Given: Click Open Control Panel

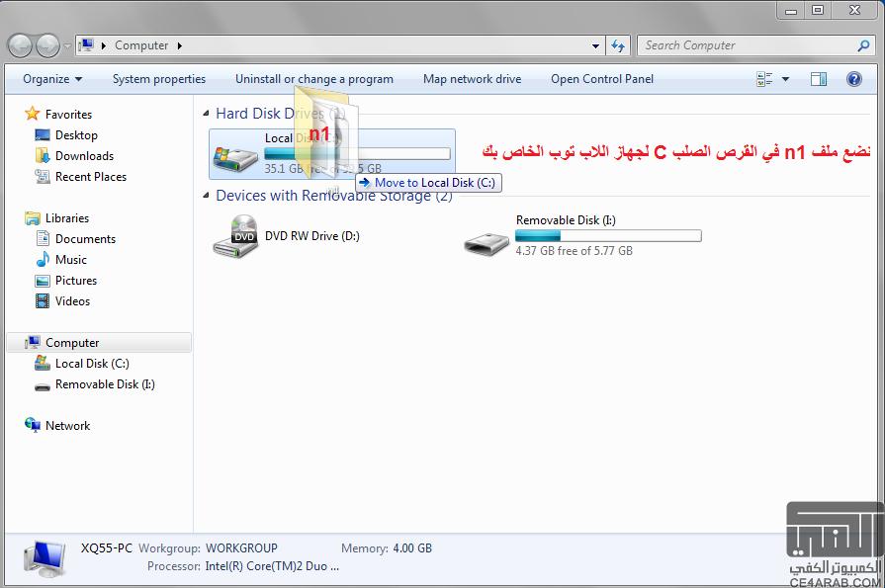Looking at the screenshot, I should click(601, 78).
